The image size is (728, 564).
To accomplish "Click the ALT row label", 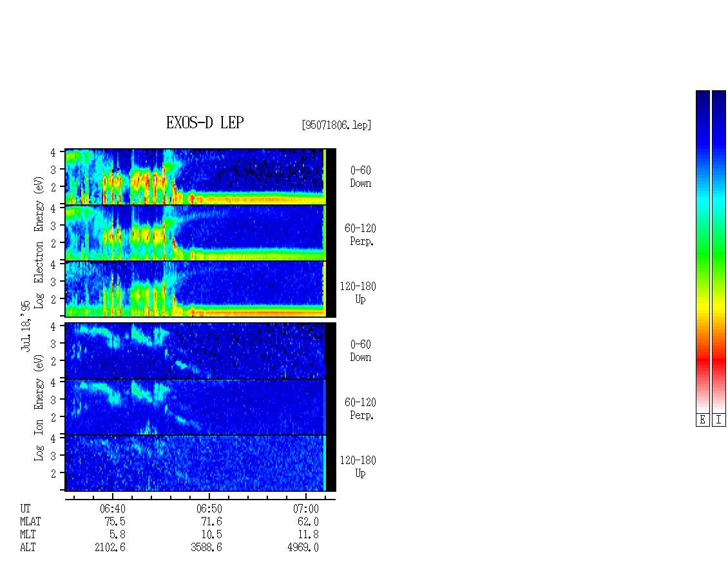I will [28, 548].
